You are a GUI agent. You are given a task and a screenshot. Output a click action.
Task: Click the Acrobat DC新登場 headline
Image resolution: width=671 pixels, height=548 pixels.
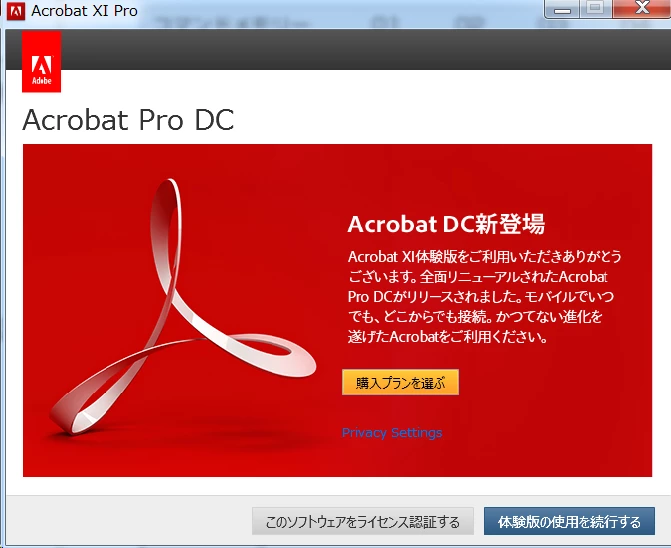(x=446, y=224)
